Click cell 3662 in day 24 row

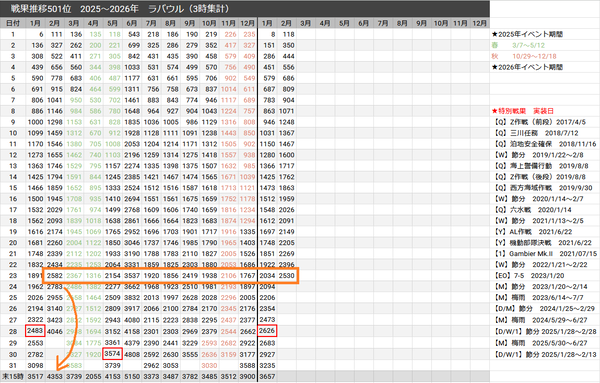pyautogui.click(x=132, y=287)
